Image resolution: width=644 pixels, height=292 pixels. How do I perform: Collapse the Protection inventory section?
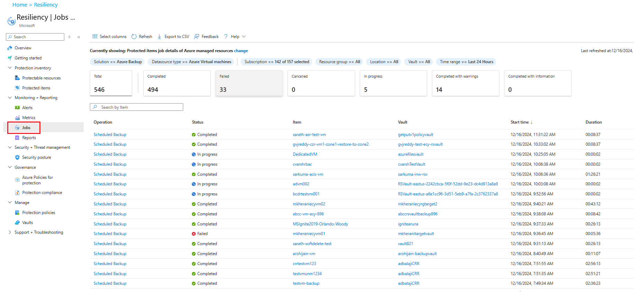[10, 68]
